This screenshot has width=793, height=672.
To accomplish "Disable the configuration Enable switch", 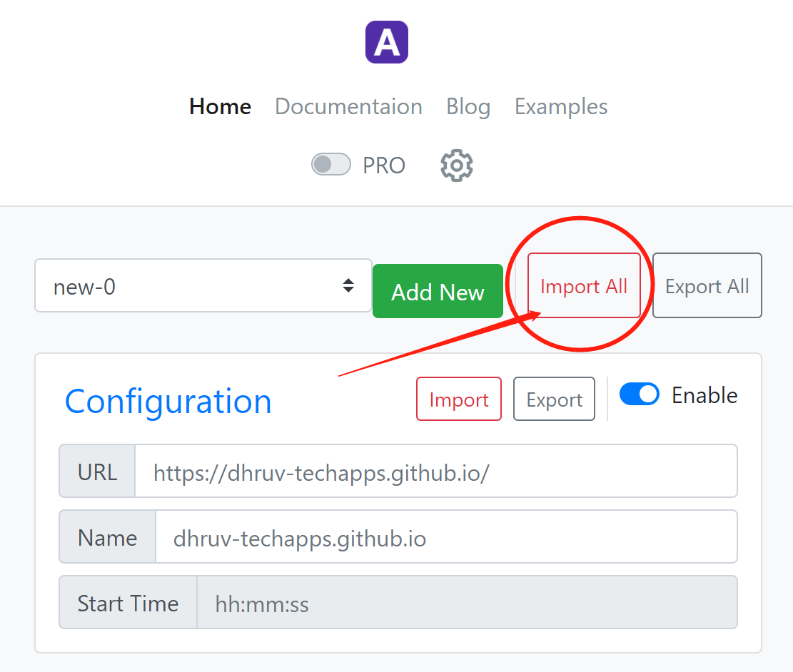I will 640,394.
